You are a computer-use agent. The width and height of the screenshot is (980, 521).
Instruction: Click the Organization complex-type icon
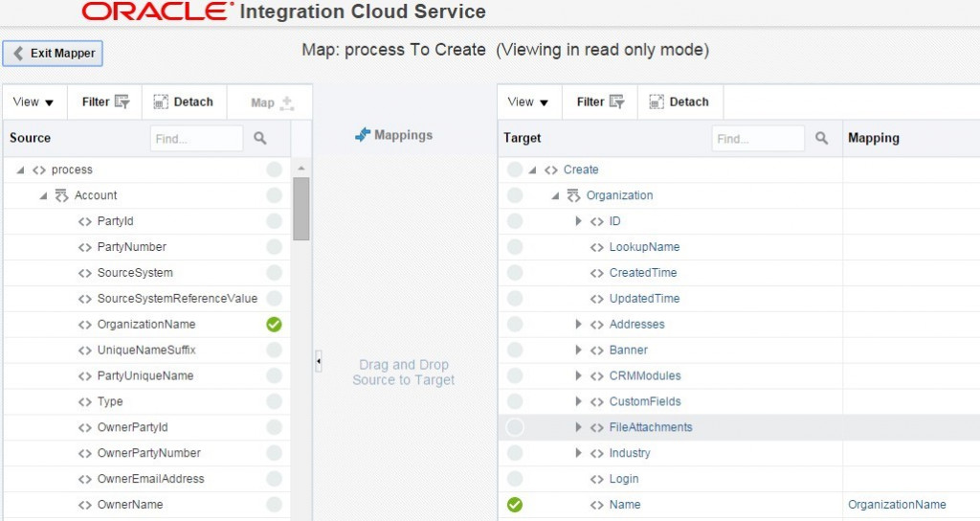573,195
